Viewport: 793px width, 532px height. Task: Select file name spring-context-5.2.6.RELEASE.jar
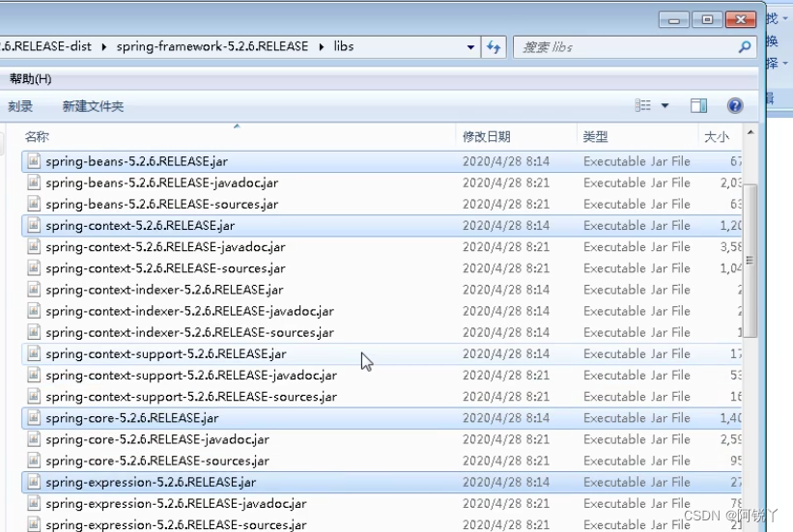(x=140, y=226)
